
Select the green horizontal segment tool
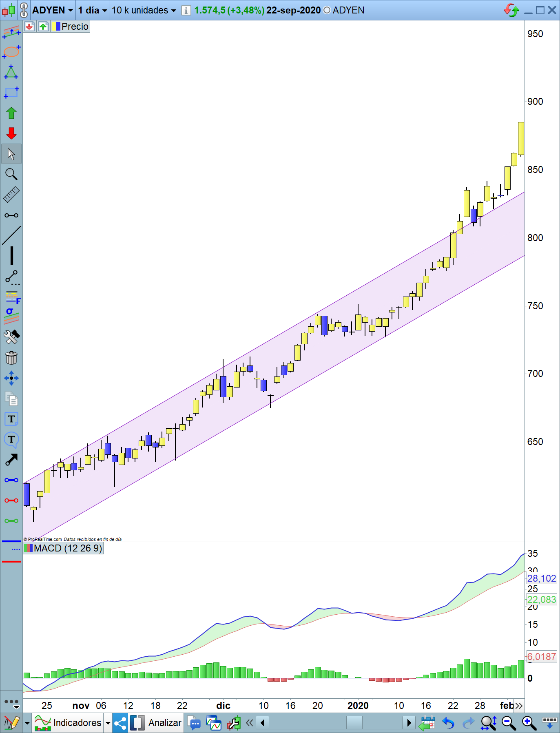(x=11, y=521)
